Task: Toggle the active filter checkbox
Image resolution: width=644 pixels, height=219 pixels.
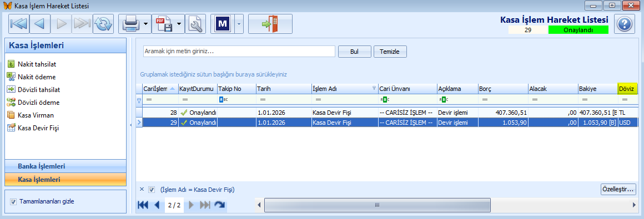Action: click(x=152, y=190)
